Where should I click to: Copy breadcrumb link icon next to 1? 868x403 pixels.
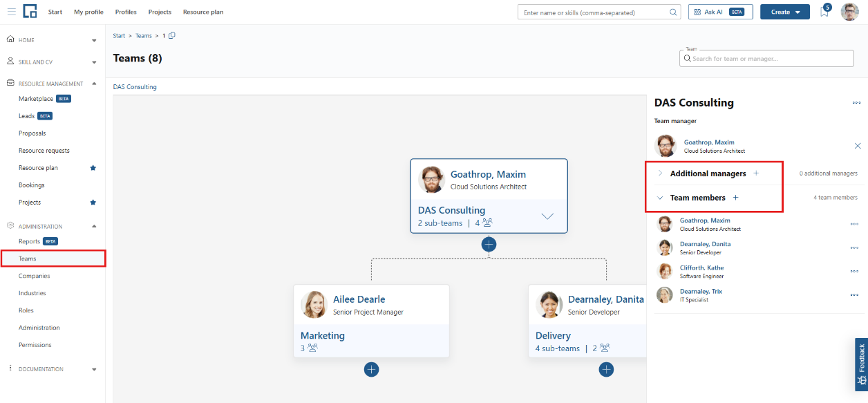point(172,35)
